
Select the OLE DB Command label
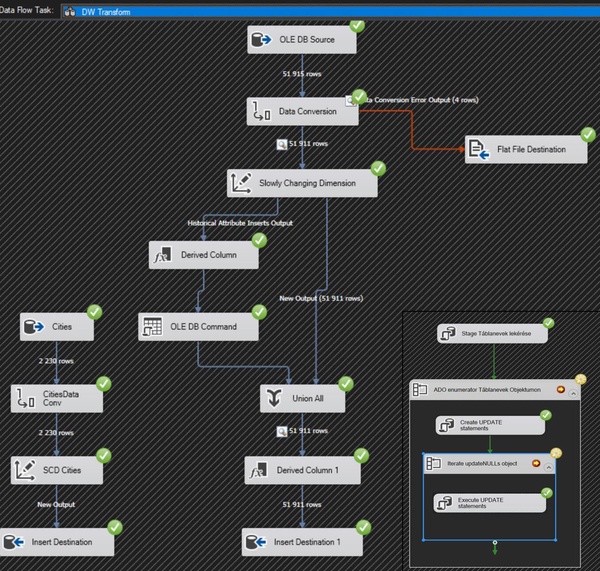pos(204,327)
